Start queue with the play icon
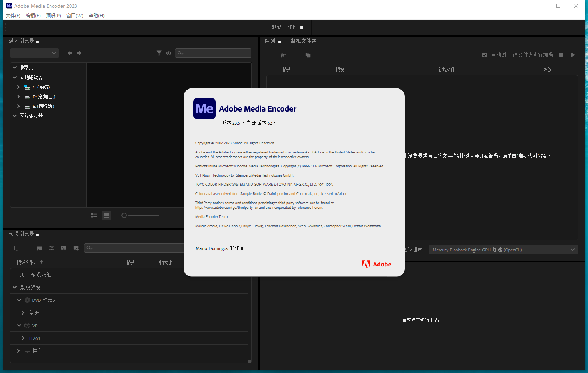The width and height of the screenshot is (588, 373). coord(573,55)
